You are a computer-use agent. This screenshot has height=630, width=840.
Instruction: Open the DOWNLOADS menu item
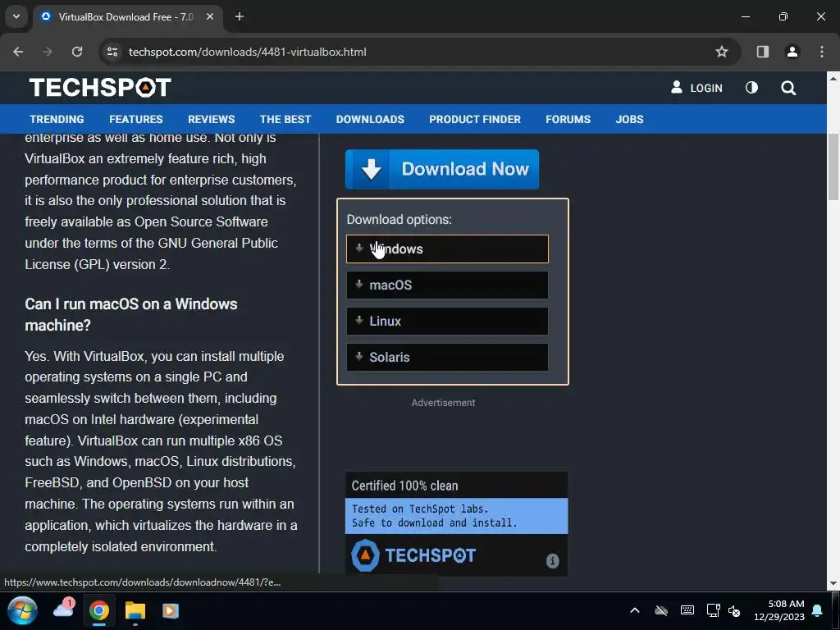(370, 120)
